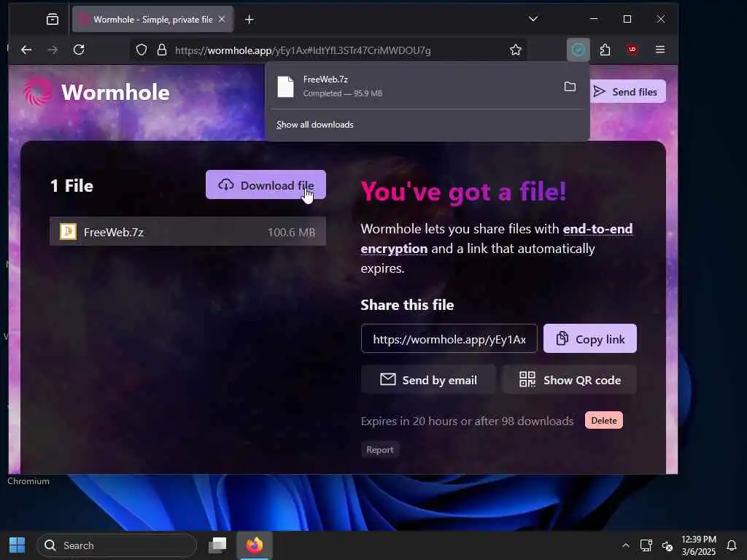Open the uBlock Origin extension icon
This screenshot has width=747, height=560.
coord(632,50)
